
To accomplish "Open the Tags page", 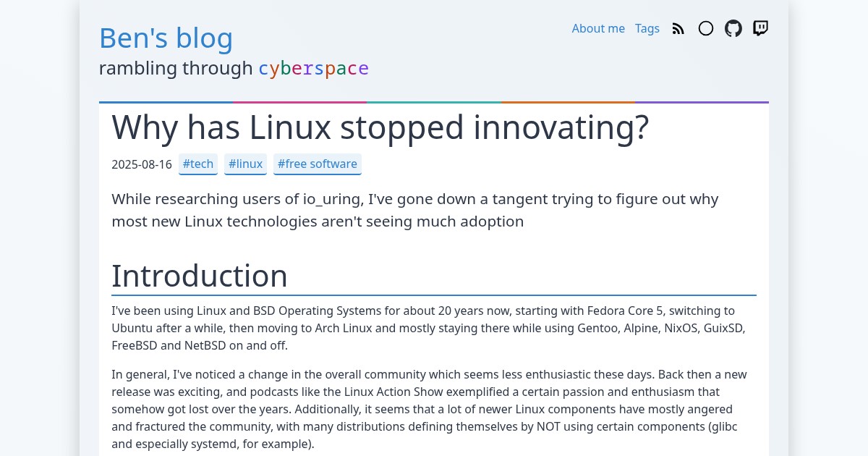I will coord(647,28).
